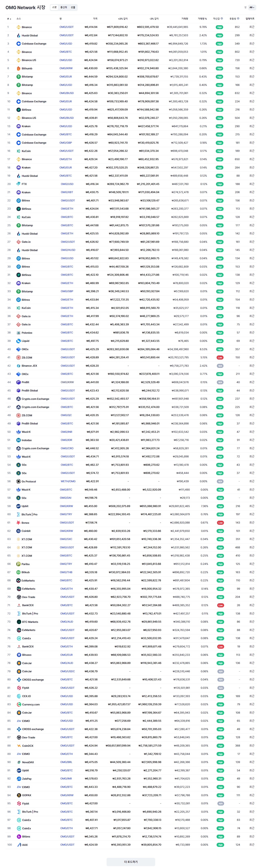Click the Bvnex exchange logo
Screen dimensions: 265x868
[19, 523]
